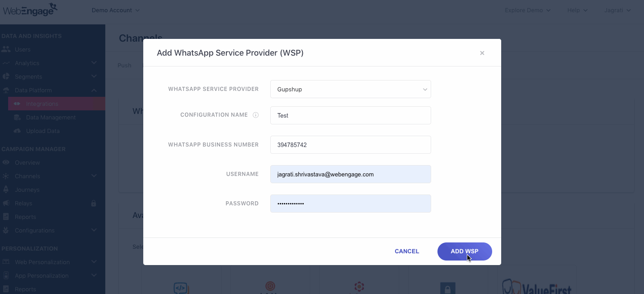Click the Data Management icon
644x294 pixels.
coord(17,117)
